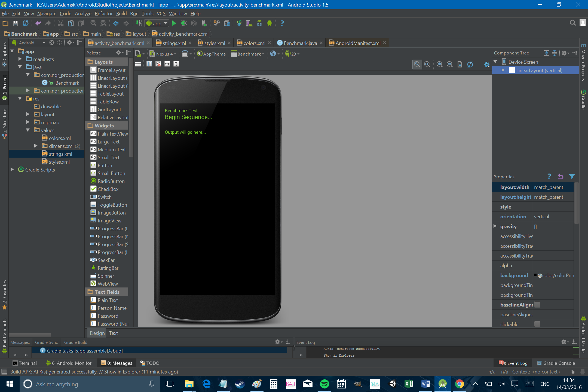Viewport: 588px width, 392px height.
Task: Click the Properties filter funnel icon
Action: point(572,177)
